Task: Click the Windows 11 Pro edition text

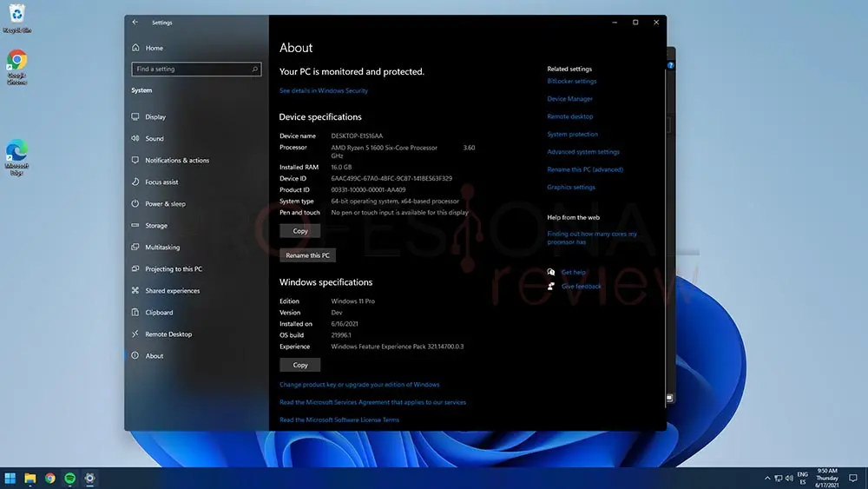Action: (352, 301)
